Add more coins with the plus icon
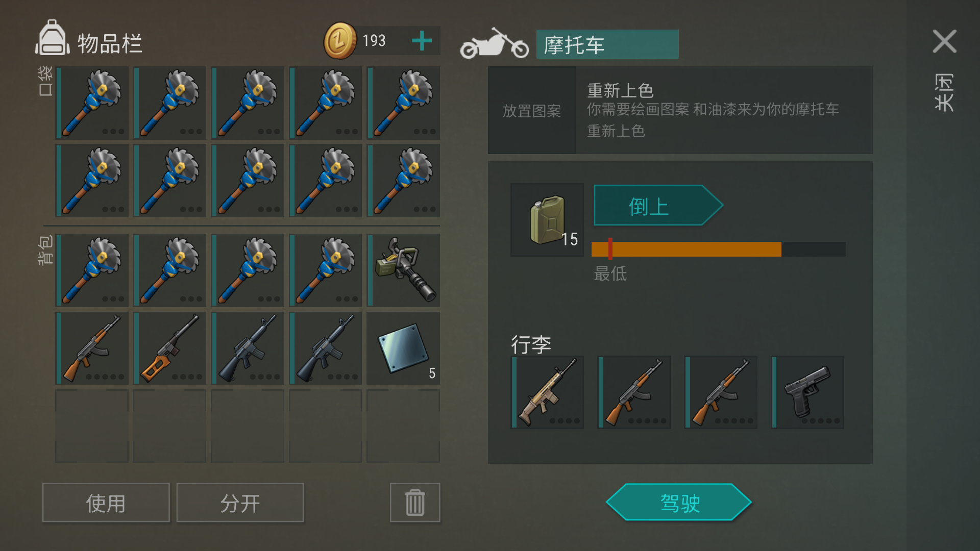The height and width of the screenshot is (551, 980). click(422, 41)
